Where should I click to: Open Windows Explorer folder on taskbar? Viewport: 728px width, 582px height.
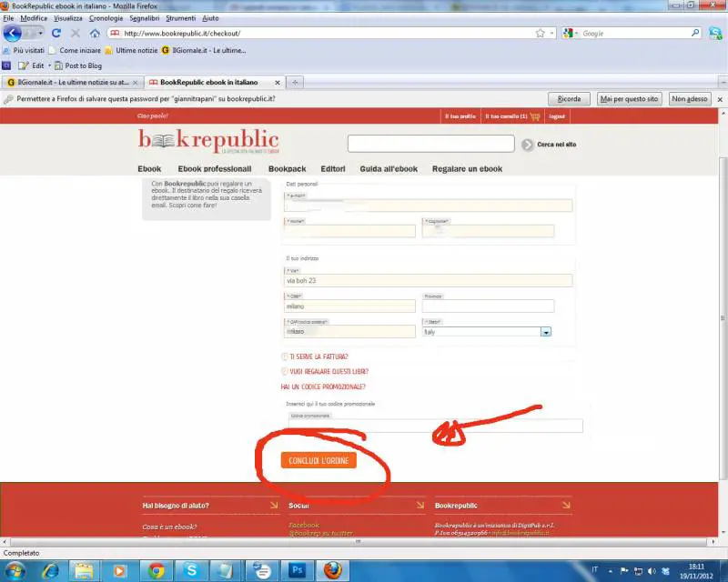85,571
